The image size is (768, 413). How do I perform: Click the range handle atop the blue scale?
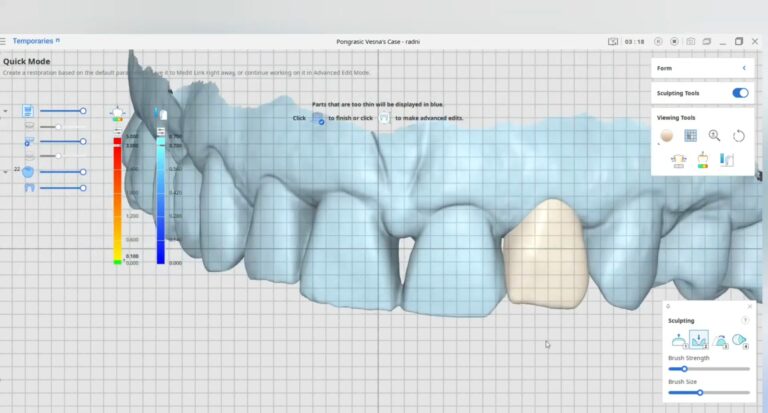tap(161, 131)
